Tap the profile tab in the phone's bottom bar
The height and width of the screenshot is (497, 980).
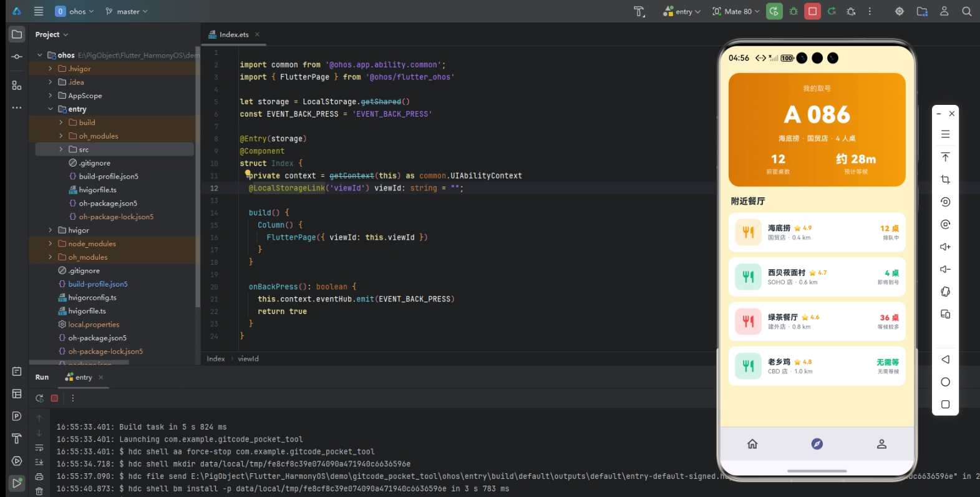pos(881,444)
